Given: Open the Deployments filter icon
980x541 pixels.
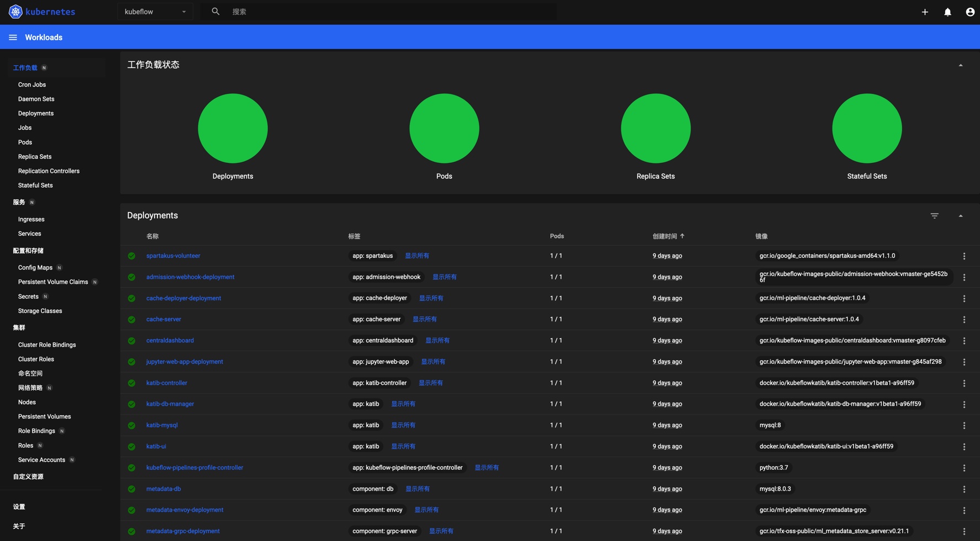Looking at the screenshot, I should [934, 216].
